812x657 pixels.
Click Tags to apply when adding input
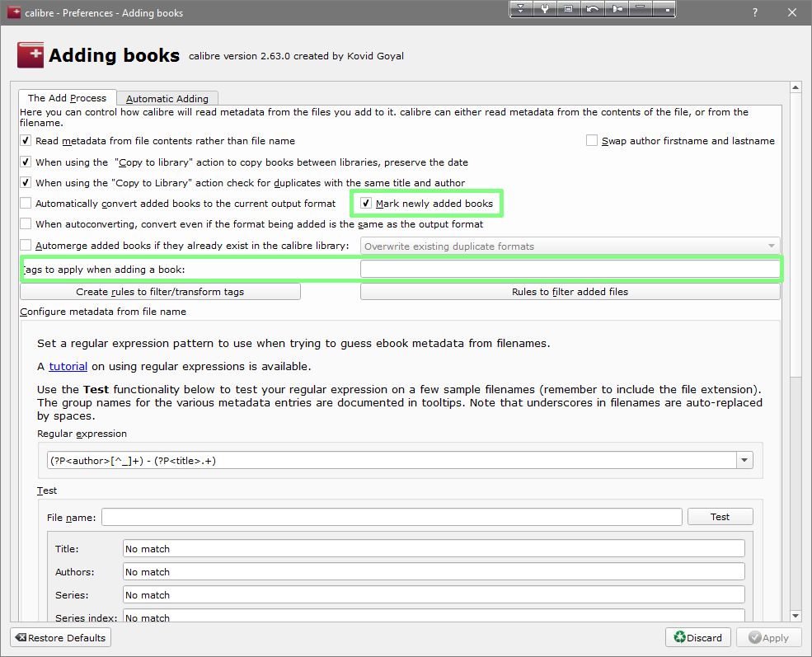pos(570,269)
